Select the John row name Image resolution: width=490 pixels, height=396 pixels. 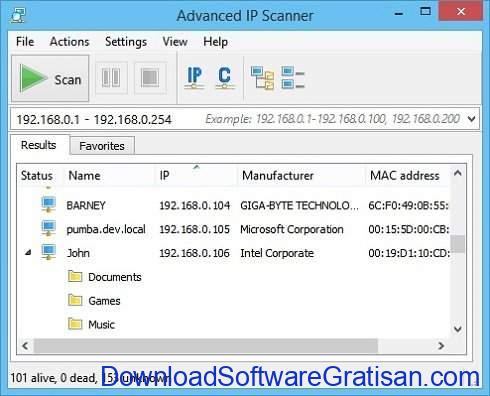(x=78, y=253)
